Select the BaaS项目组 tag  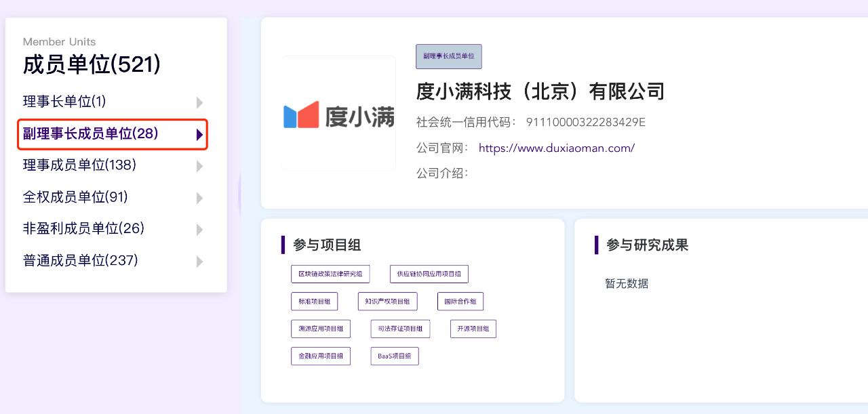click(395, 356)
